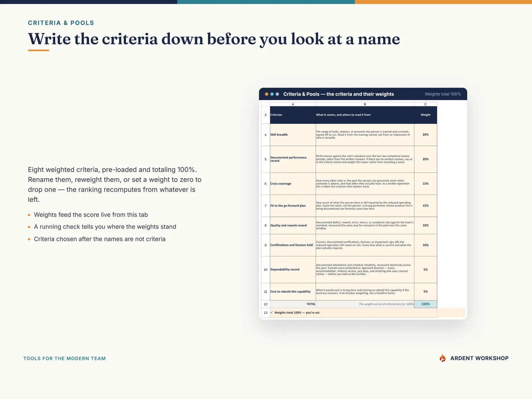Image resolution: width=532 pixels, height=399 pixels.
Task: Click bullet 'A running check tells you where the weights stand'
Action: [x=105, y=227]
